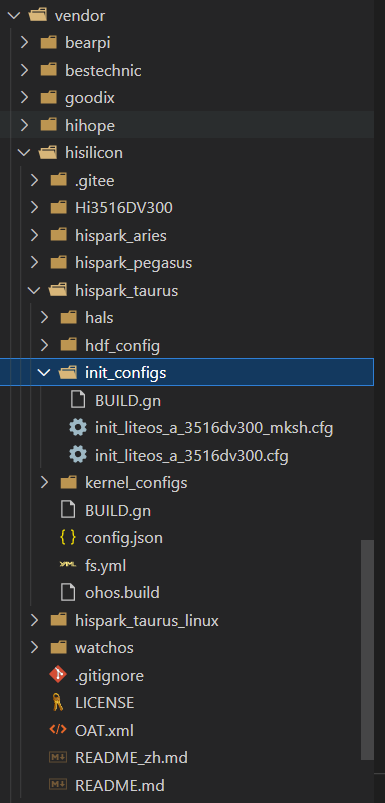Select the watchos folder
The height and width of the screenshot is (803, 385).
104,647
